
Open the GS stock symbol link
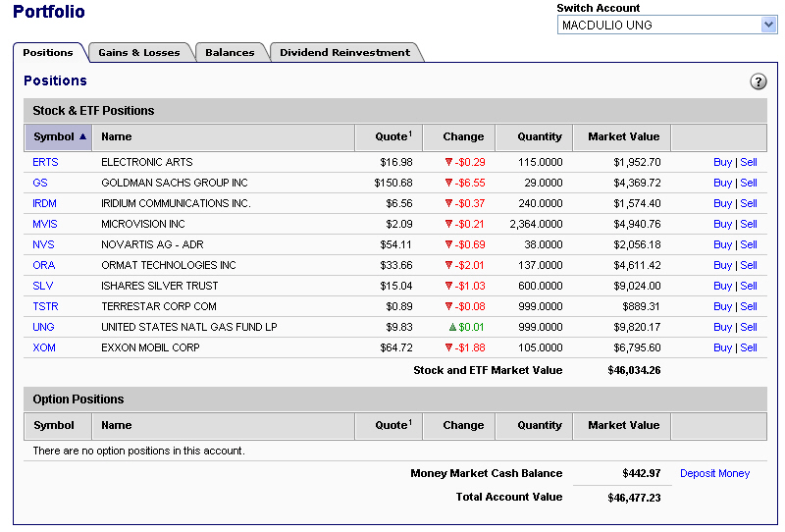click(40, 183)
